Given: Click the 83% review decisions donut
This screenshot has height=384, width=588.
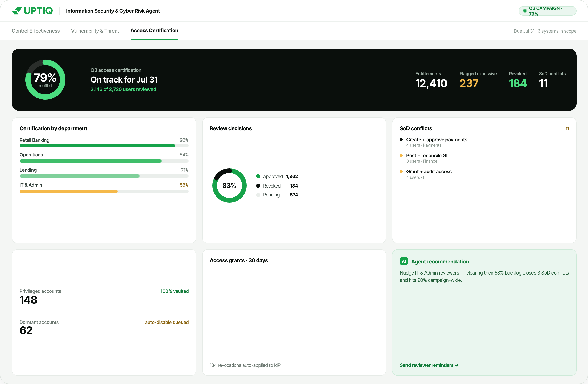Looking at the screenshot, I should coord(229,185).
